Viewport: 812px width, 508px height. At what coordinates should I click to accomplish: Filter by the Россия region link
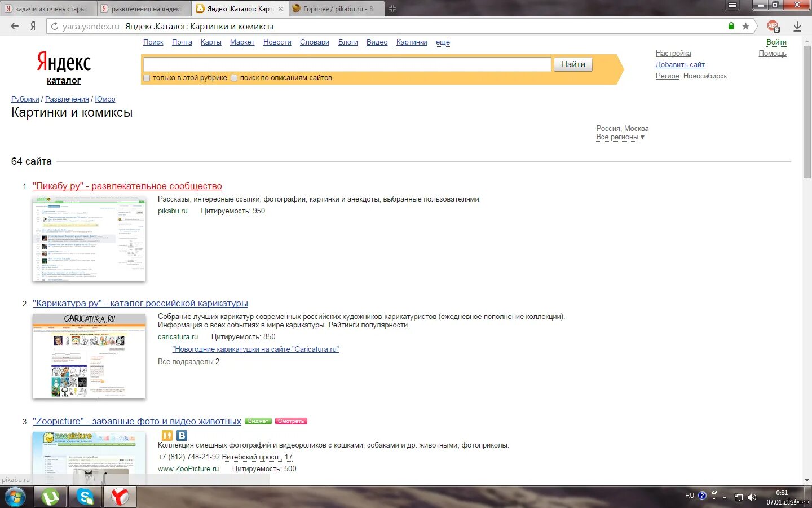(608, 129)
